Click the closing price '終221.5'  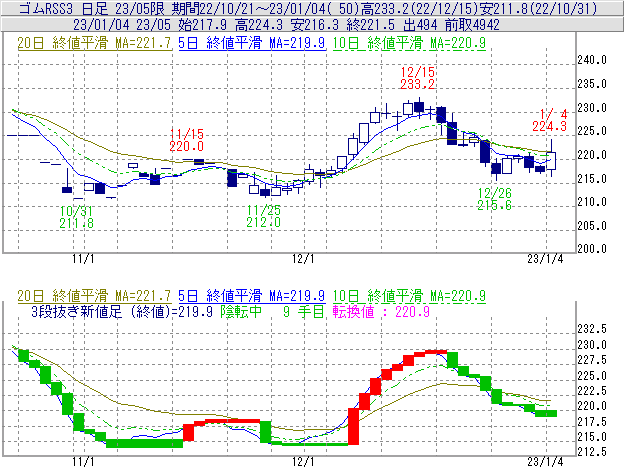click(370, 25)
